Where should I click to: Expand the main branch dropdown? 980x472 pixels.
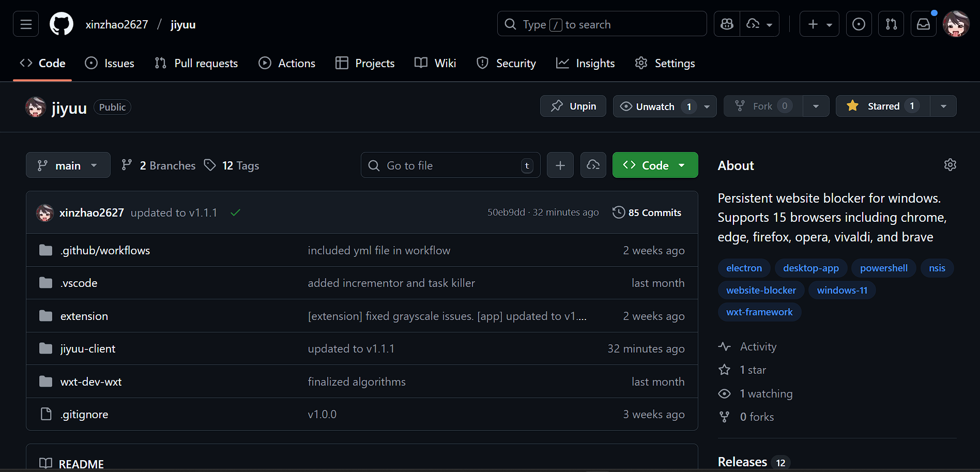pos(68,165)
